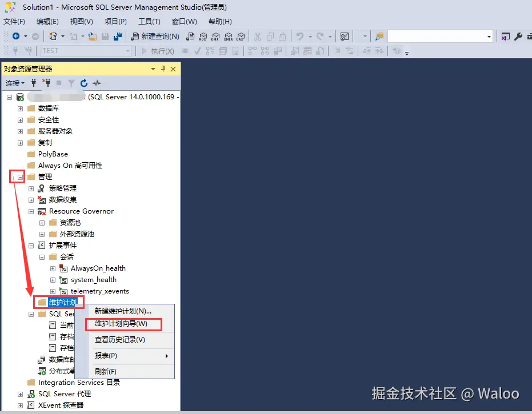
Task: Pin the Object Explorer panel
Action: tap(163, 69)
